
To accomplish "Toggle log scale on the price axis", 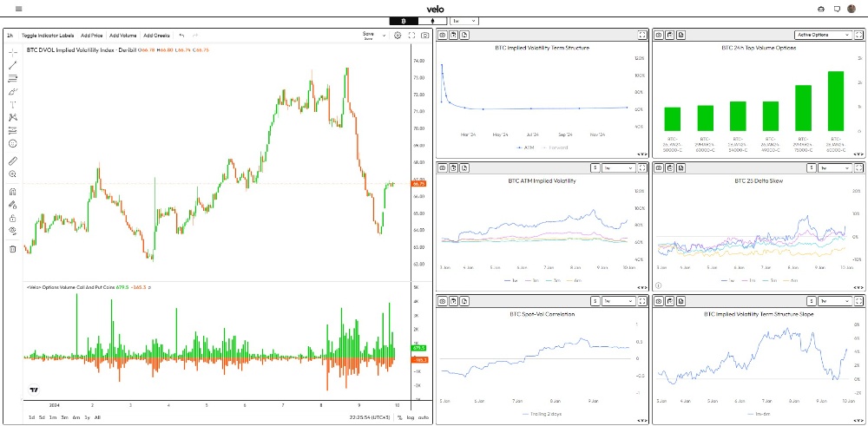I will [411, 417].
